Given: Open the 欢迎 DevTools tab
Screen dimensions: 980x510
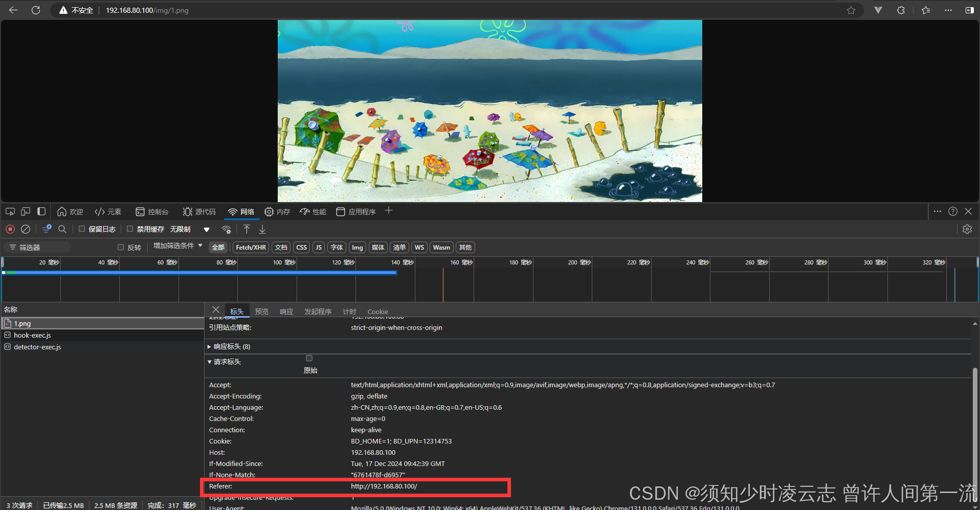Looking at the screenshot, I should click(x=70, y=212).
